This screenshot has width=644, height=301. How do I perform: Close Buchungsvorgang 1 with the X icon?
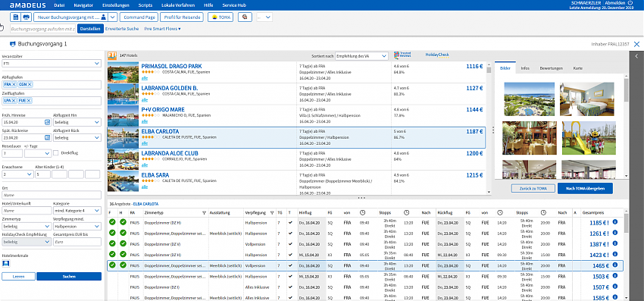click(636, 44)
